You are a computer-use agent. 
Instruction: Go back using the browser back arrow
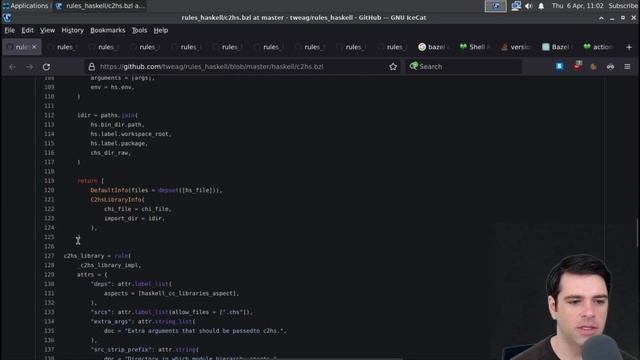12,67
